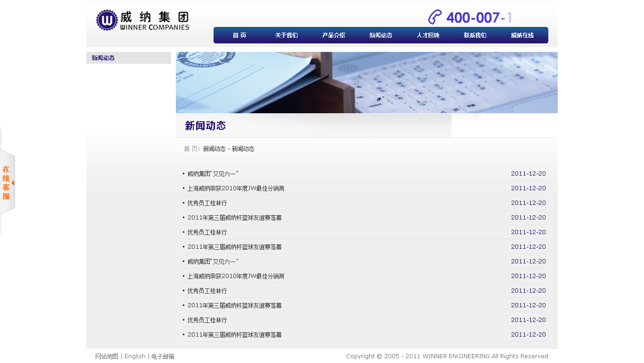Select 产品介绍 in the navigation bar

click(333, 35)
